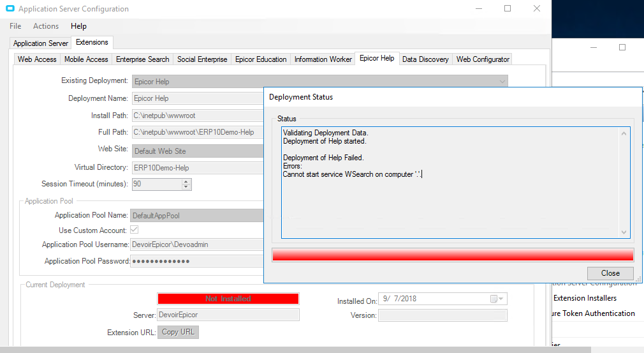This screenshot has height=353, width=644.
Task: Click the WSearch error message line
Action: pyautogui.click(x=352, y=174)
